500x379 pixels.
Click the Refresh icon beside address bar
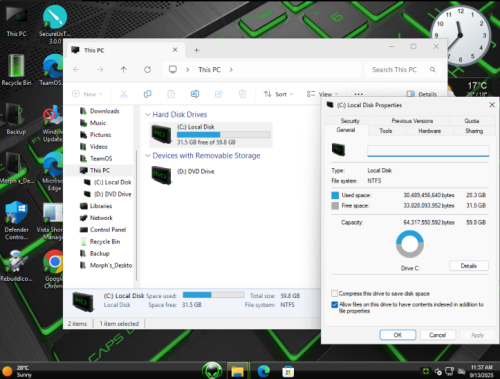click(x=147, y=70)
